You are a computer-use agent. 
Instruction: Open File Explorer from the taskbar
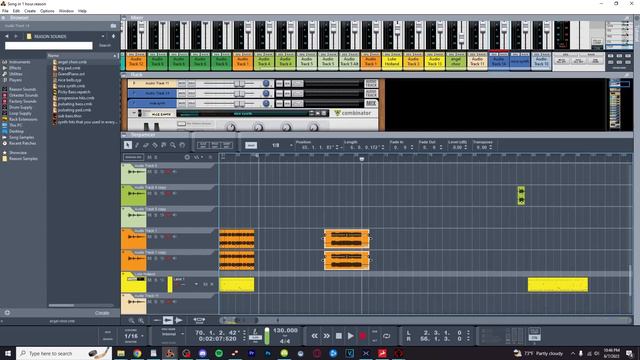(121, 353)
